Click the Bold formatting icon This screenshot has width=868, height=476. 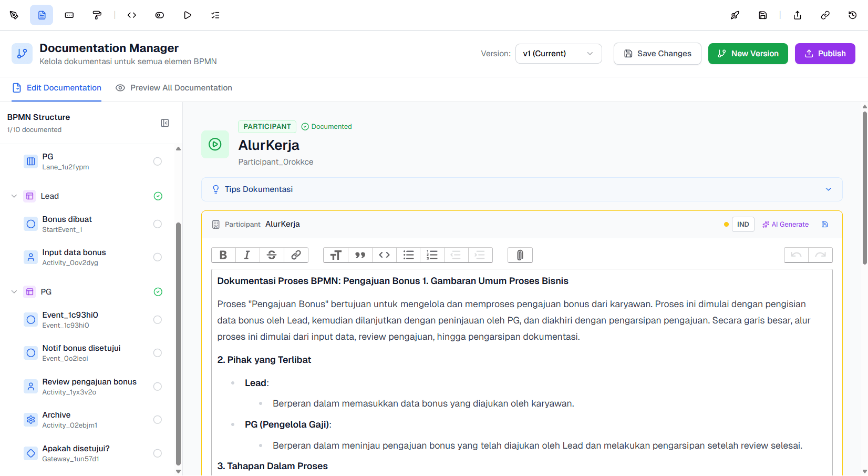coord(223,255)
